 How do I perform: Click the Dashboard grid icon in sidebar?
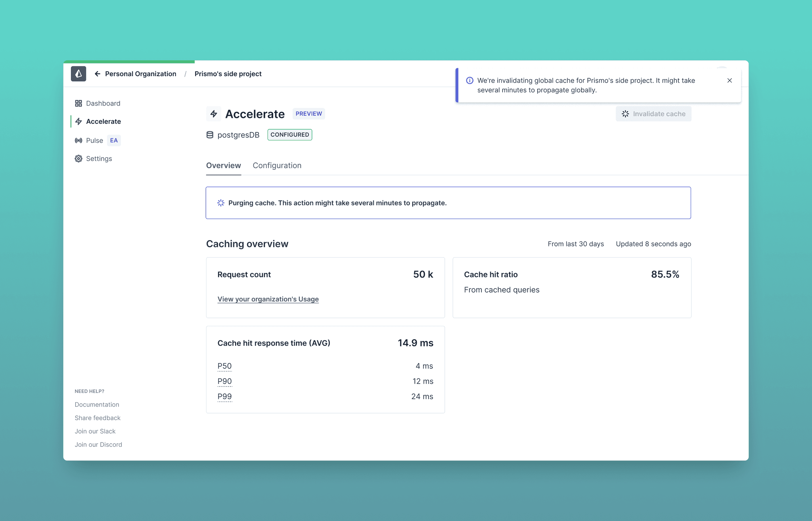(79, 103)
